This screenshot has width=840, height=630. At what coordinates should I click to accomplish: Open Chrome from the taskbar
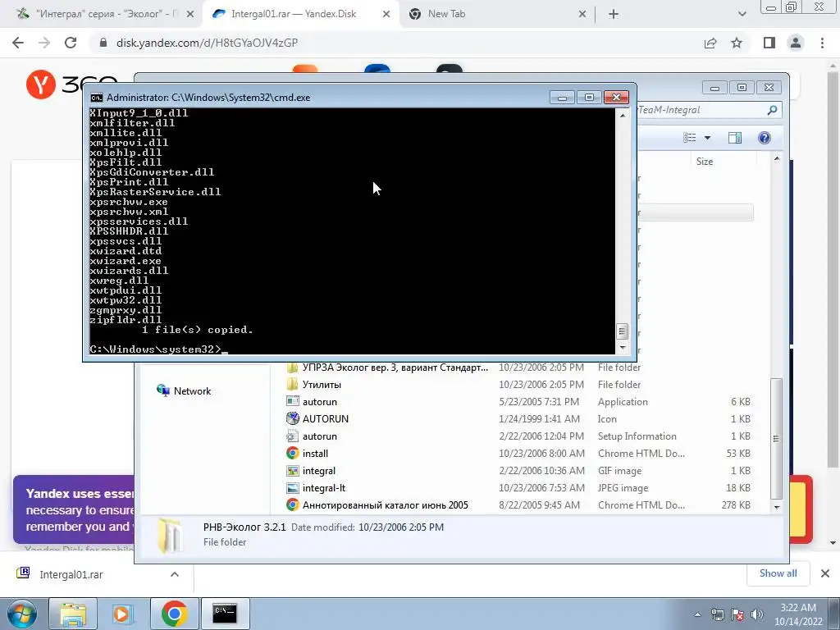[174, 614]
